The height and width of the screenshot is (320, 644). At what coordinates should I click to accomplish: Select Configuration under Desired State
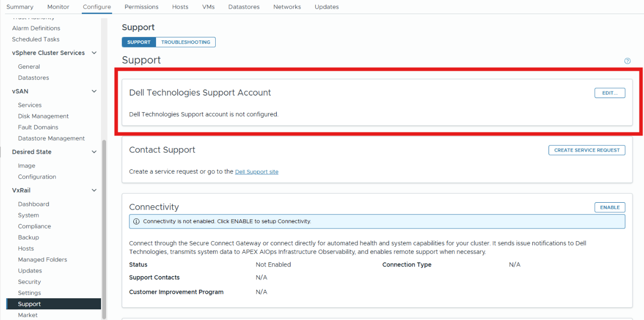pyautogui.click(x=37, y=177)
